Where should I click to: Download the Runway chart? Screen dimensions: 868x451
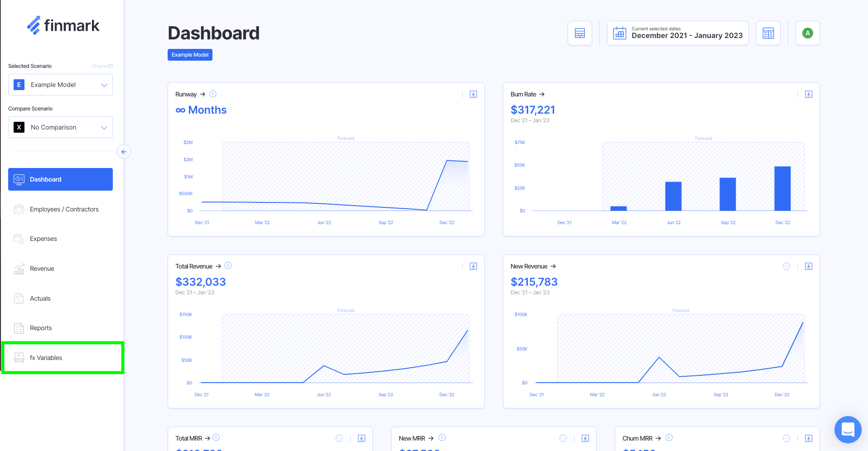473,94
